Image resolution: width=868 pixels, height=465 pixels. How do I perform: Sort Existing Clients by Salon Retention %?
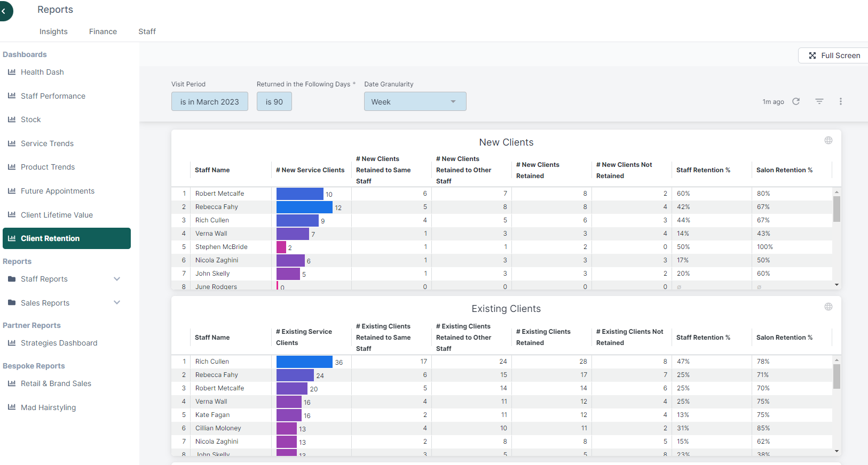[x=784, y=338]
